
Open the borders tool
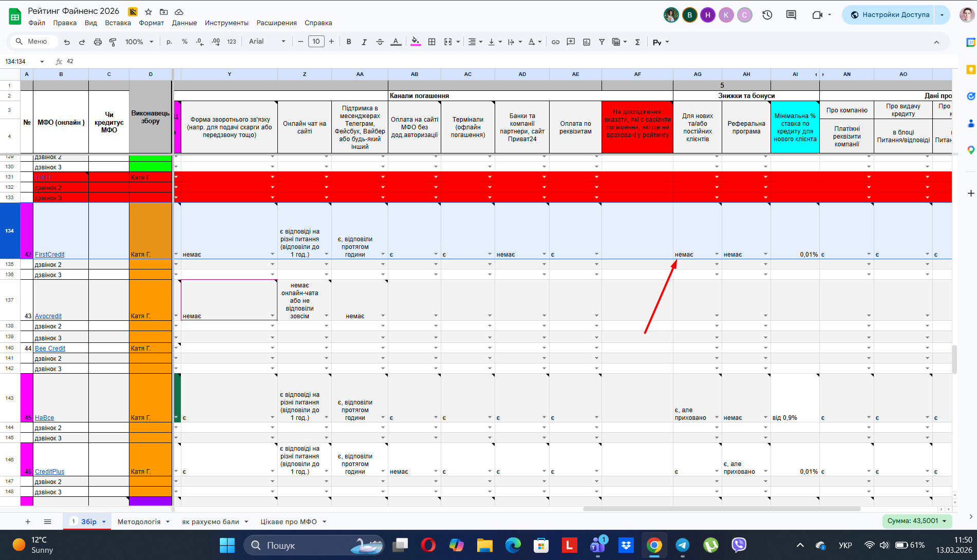pyautogui.click(x=432, y=42)
